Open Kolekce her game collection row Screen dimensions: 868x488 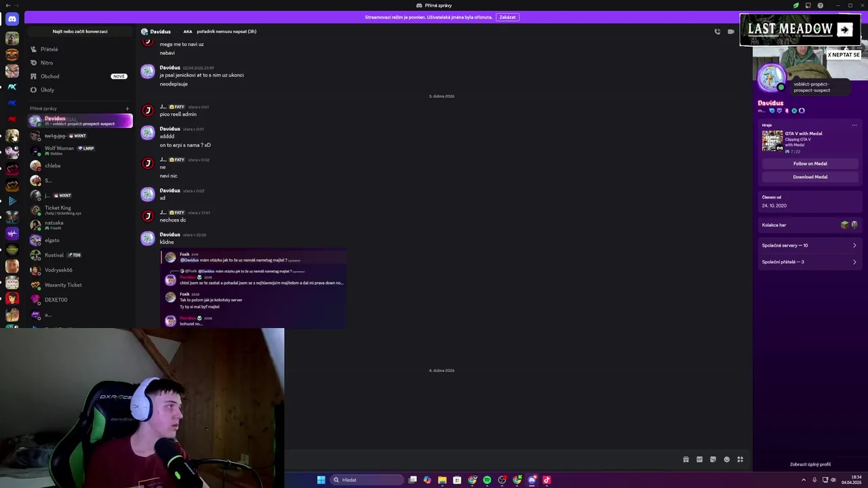(810, 225)
